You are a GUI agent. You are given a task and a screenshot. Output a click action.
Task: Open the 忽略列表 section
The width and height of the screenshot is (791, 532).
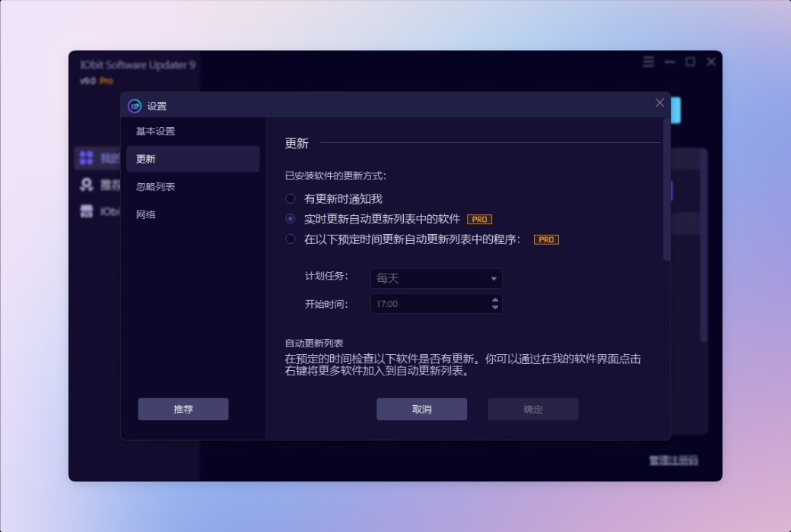(x=155, y=186)
